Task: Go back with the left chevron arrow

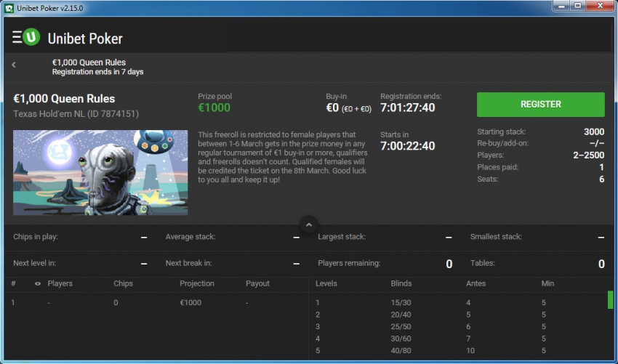Action: [x=14, y=65]
